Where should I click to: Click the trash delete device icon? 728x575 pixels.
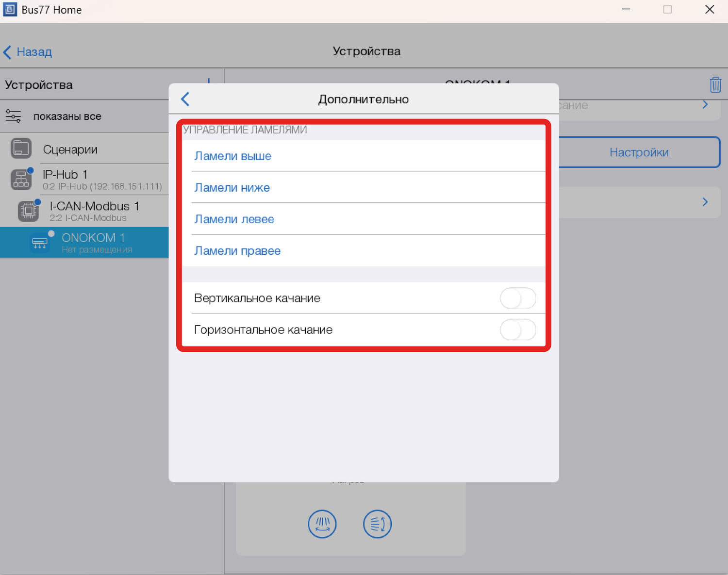click(715, 85)
